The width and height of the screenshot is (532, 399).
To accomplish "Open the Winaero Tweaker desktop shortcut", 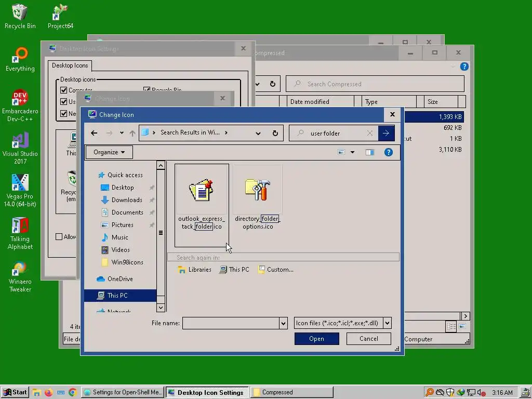I will pos(20,276).
